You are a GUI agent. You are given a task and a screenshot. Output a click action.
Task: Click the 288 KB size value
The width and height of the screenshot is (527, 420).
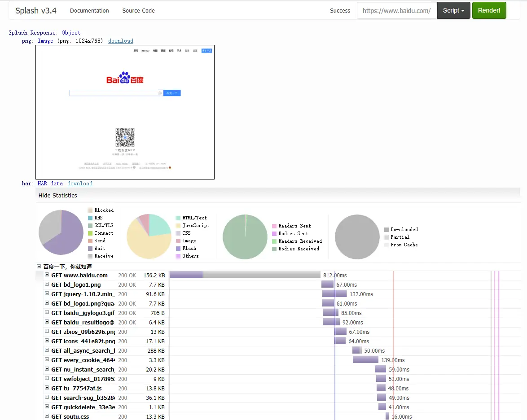tap(156, 350)
